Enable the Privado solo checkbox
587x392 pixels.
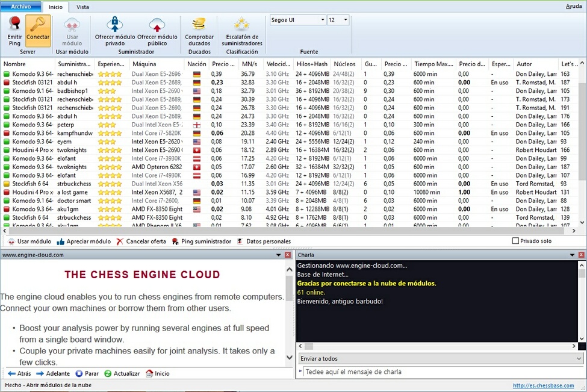515,241
